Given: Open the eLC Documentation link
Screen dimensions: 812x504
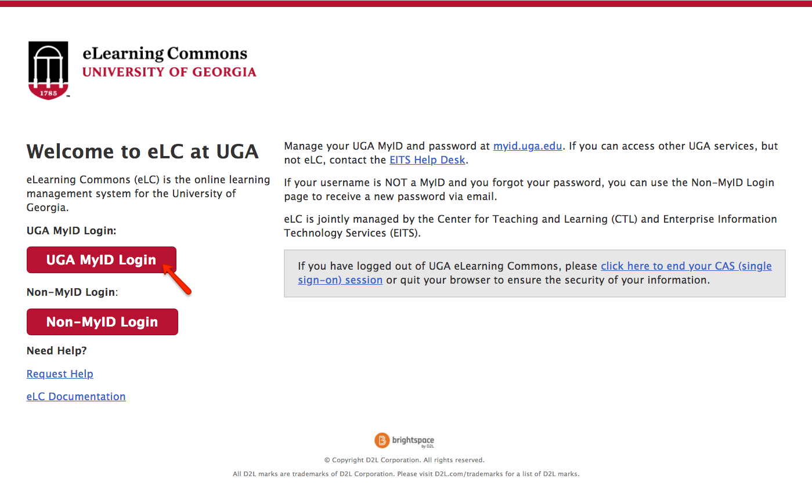Looking at the screenshot, I should [76, 397].
